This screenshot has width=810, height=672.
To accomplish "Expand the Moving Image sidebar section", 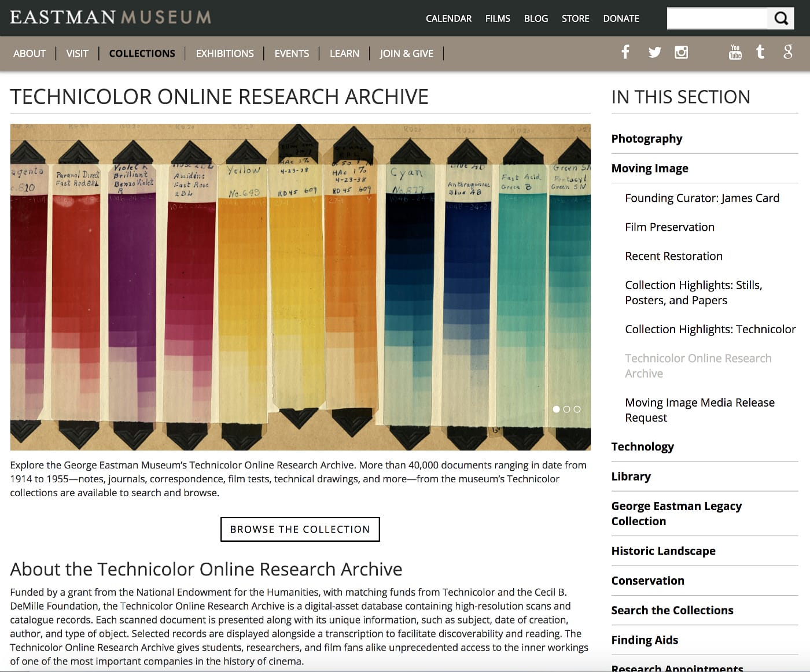I will [x=650, y=168].
